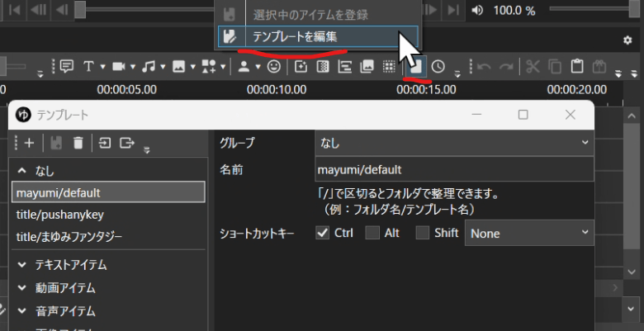This screenshot has height=331, width=644.
Task: Undo the last timeline action
Action: [x=484, y=66]
